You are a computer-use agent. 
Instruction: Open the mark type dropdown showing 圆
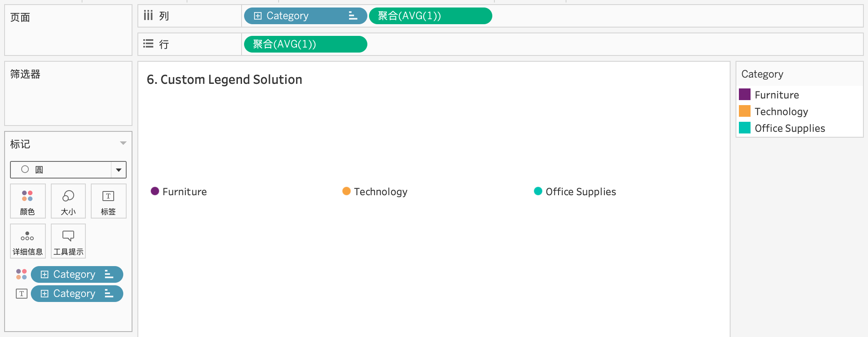click(119, 170)
